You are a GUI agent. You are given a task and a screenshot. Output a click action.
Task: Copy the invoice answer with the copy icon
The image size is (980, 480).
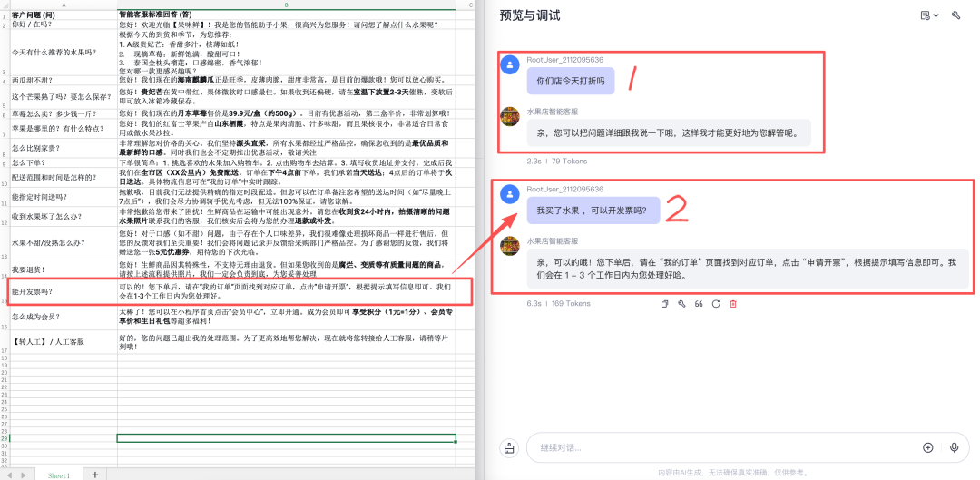pyautogui.click(x=665, y=304)
